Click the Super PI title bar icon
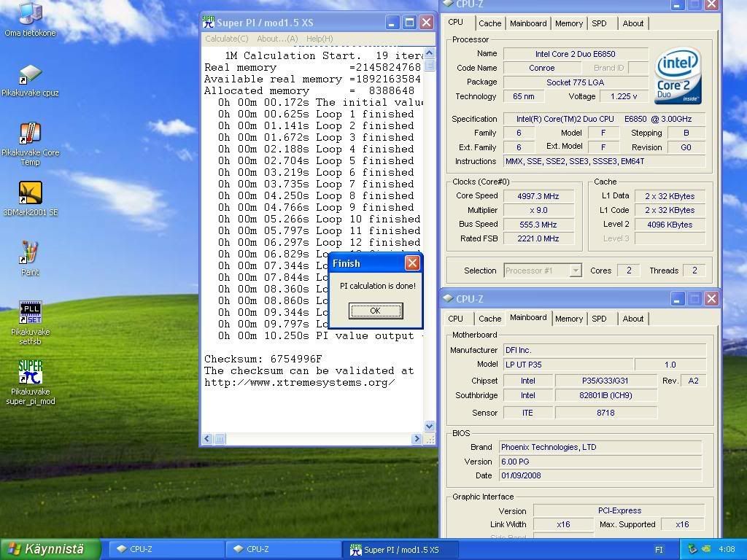Screen dimensions: 747x560 click(208, 23)
